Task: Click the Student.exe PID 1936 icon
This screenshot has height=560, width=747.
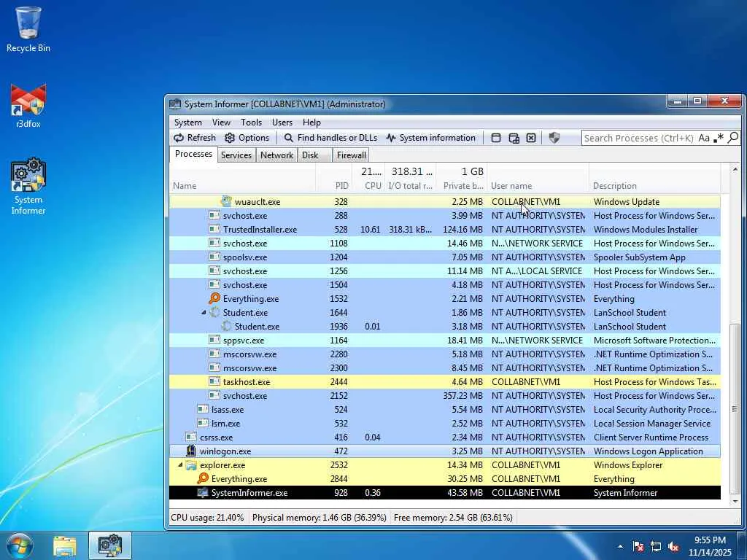Action: point(226,326)
